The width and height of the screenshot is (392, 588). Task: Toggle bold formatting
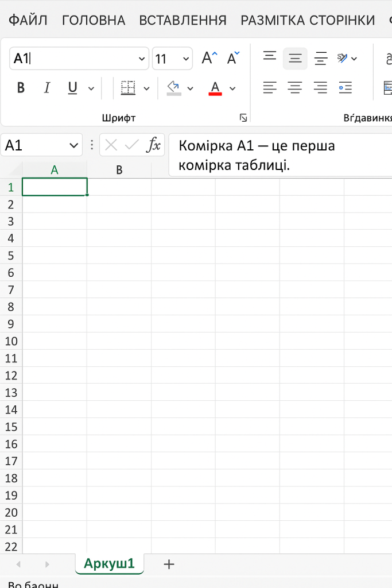[21, 88]
